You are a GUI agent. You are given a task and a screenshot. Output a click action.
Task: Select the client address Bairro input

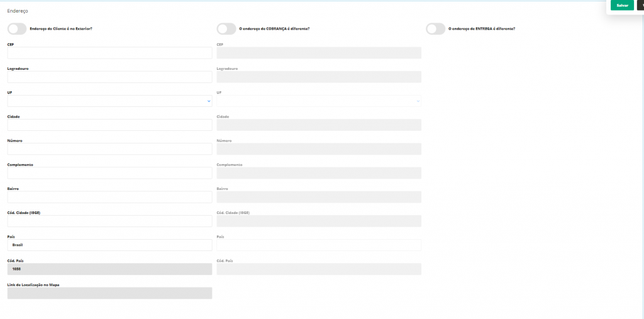109,197
